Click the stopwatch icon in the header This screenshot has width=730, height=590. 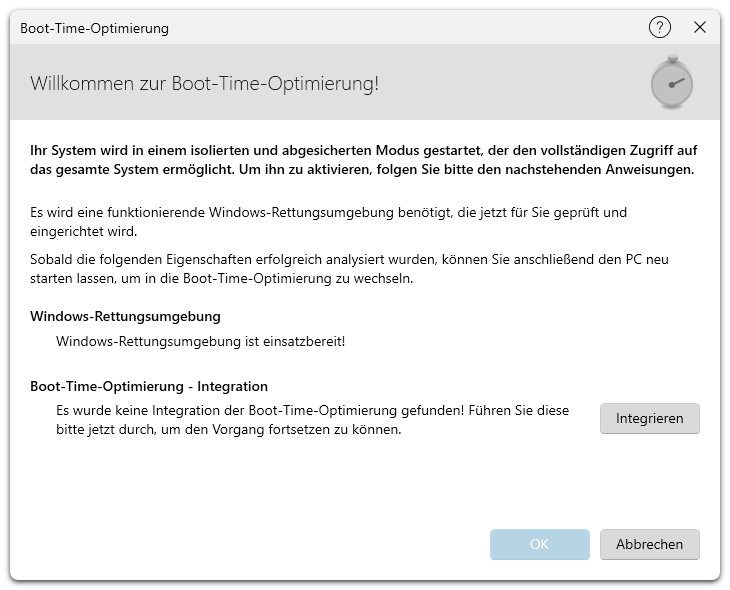671,83
